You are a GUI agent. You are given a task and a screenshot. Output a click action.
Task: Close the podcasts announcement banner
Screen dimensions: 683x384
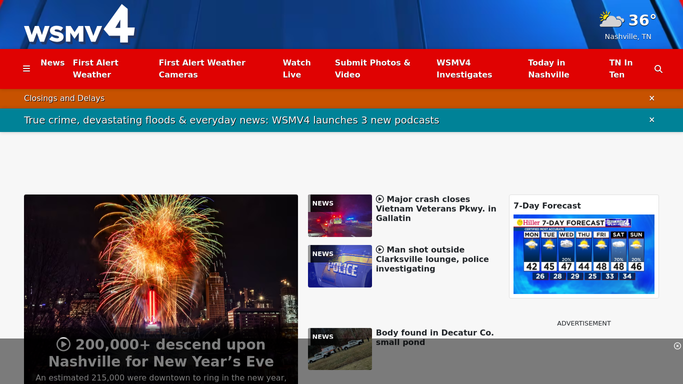pos(652,120)
